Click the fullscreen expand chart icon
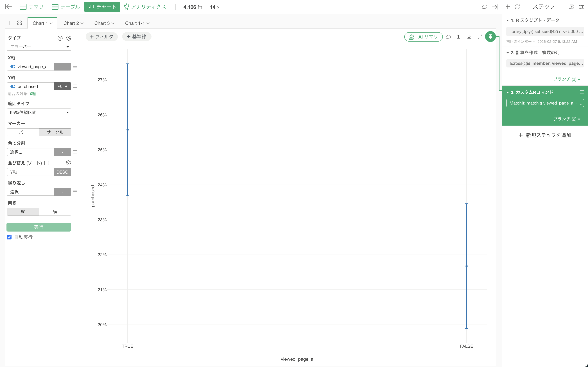The image size is (588, 367). tap(480, 37)
